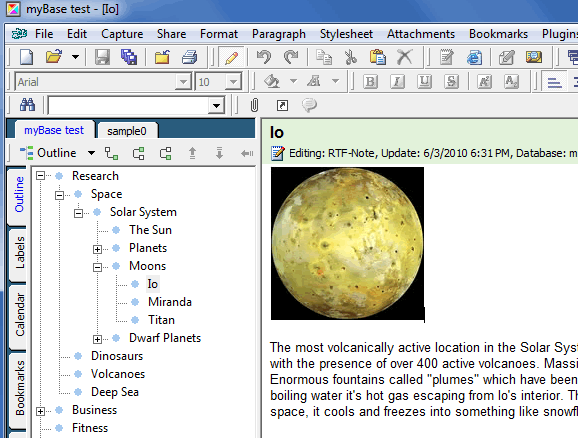
Task: Open the Arial font name dropdown
Action: coord(183,81)
